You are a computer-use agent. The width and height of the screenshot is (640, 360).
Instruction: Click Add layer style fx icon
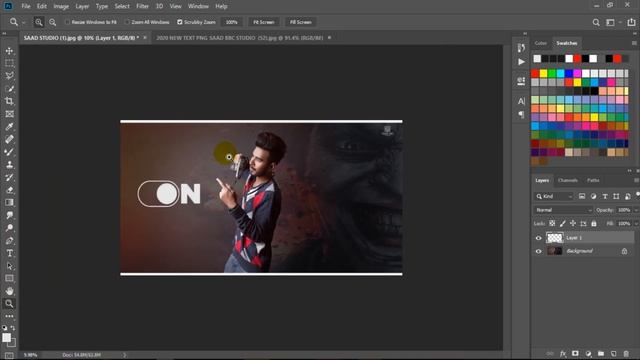tap(563, 353)
